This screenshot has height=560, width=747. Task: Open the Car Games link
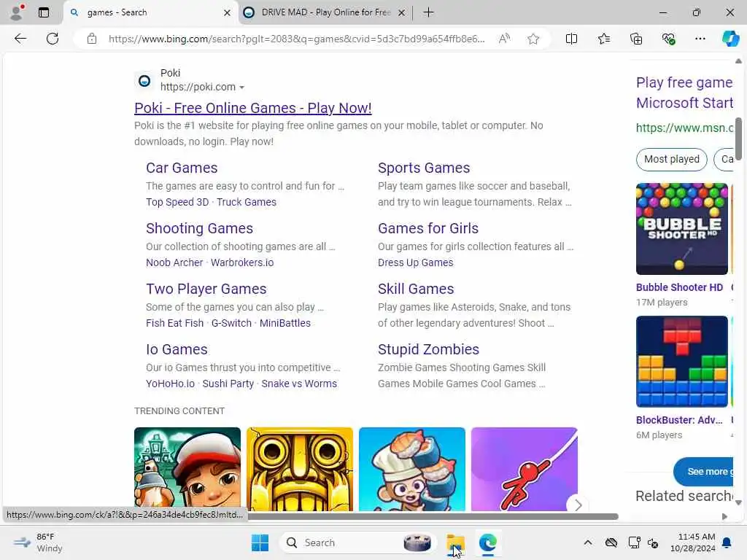pyautogui.click(x=182, y=168)
